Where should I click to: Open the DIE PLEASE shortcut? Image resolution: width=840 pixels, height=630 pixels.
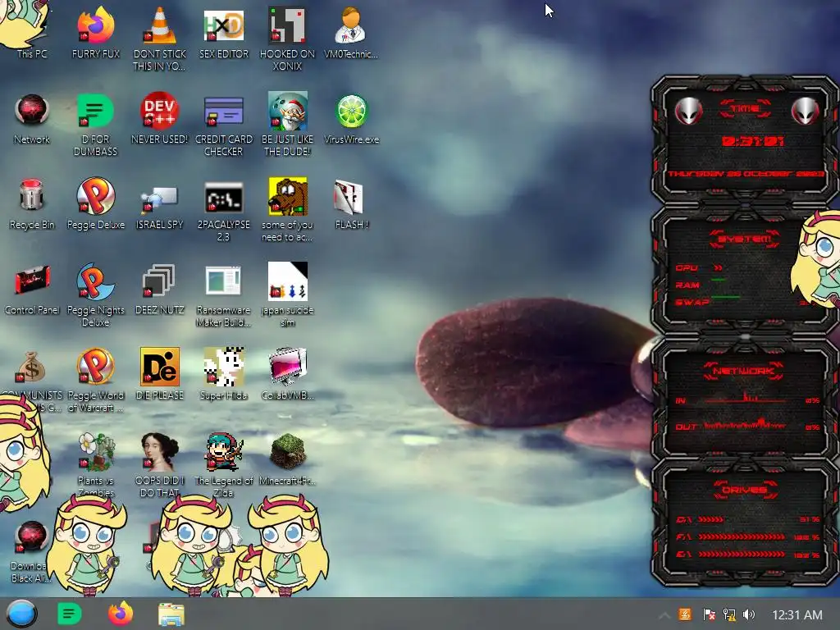pyautogui.click(x=159, y=374)
